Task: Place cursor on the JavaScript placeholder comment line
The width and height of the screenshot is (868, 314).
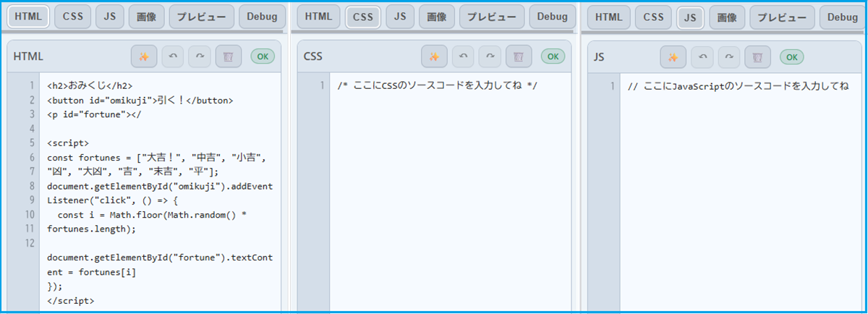Action: tap(737, 86)
